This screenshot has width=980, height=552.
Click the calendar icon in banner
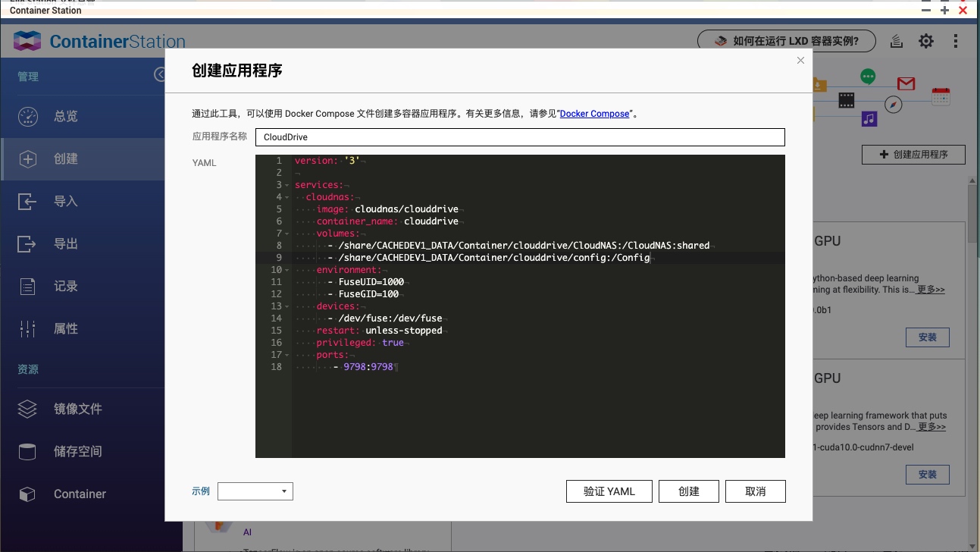coord(941,96)
